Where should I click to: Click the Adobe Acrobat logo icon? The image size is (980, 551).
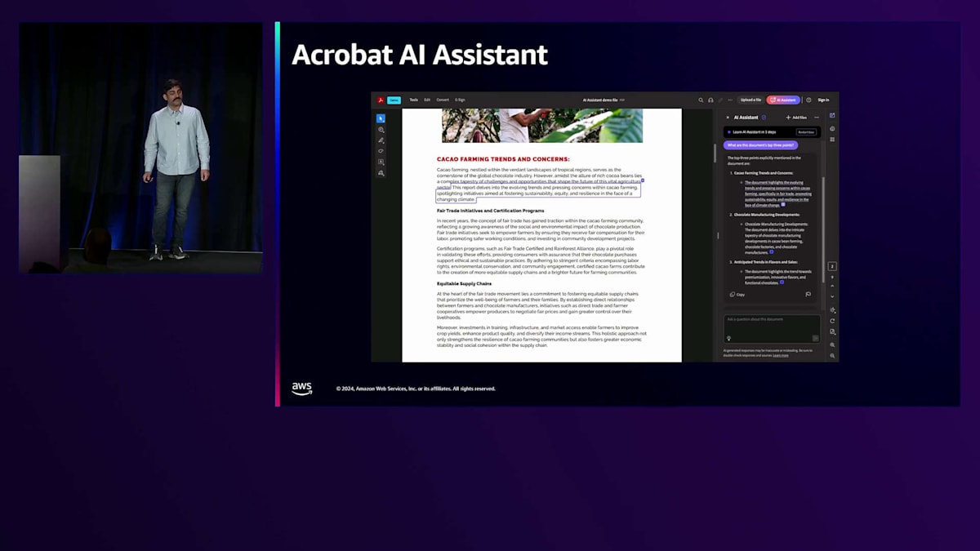[x=381, y=100]
